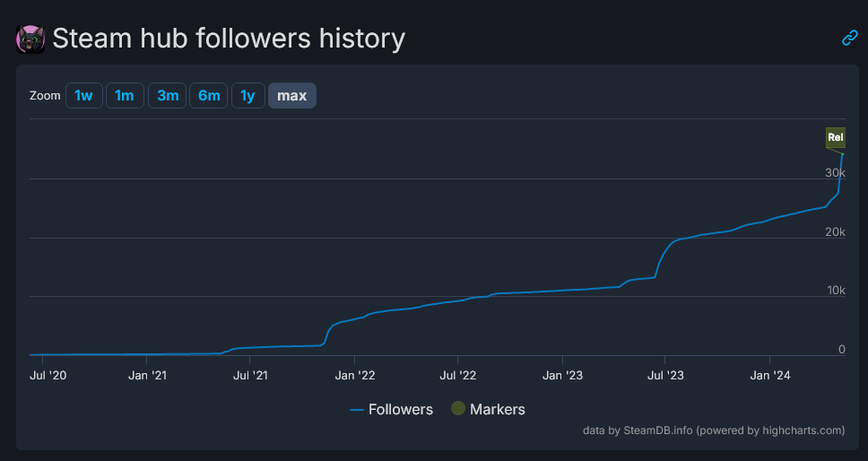
Task: Click the Jul '23 x-axis label
Action: click(664, 375)
